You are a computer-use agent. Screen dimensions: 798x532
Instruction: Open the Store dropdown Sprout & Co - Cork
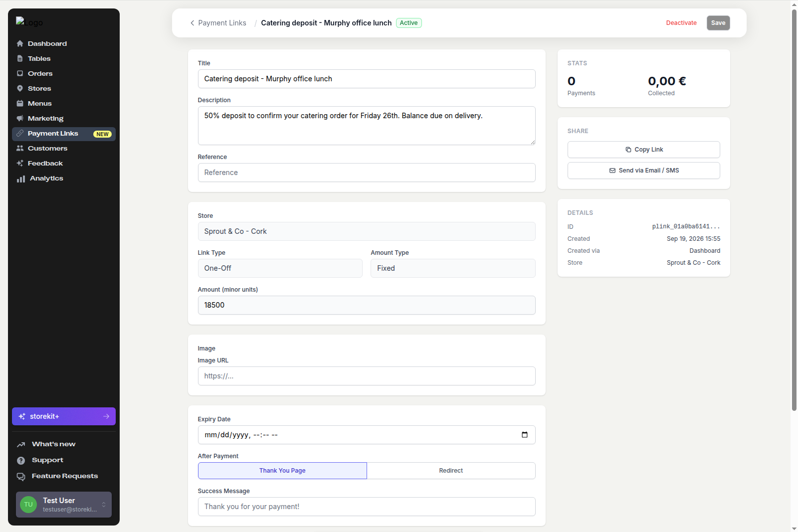point(367,231)
